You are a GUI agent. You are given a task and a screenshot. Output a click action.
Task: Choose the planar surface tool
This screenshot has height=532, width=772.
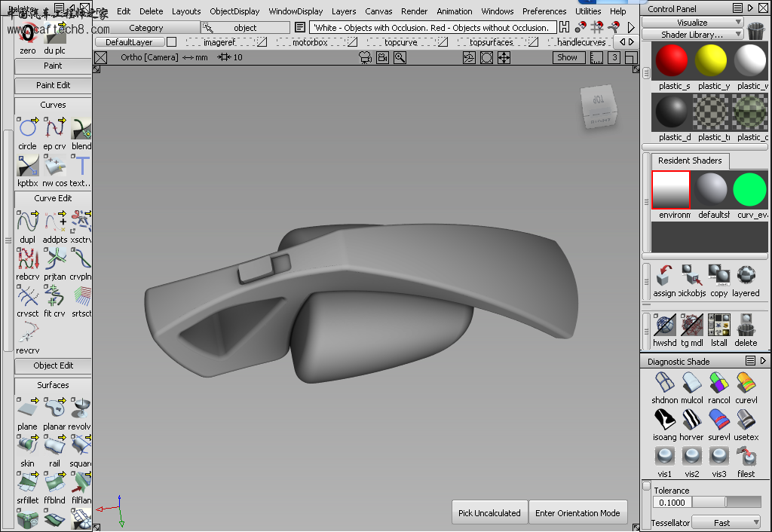point(54,408)
